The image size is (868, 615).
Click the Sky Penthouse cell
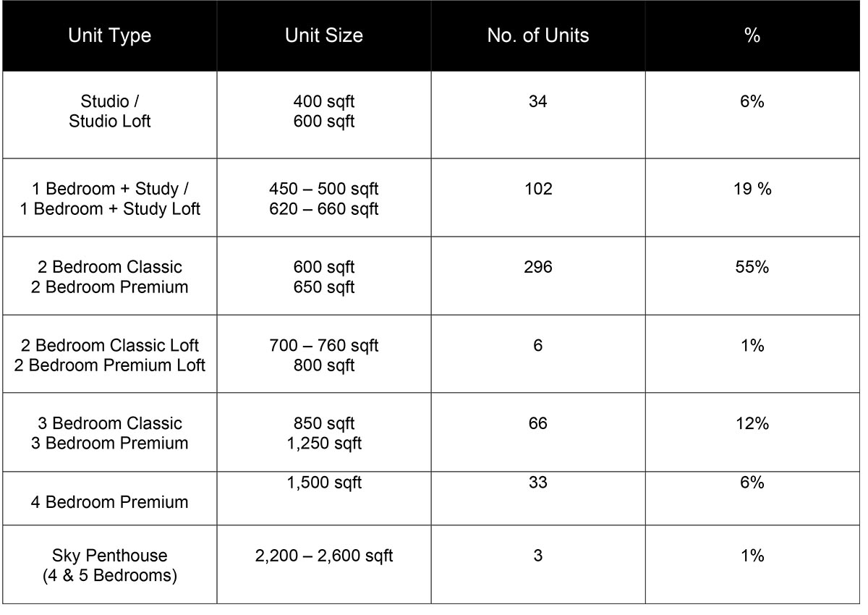click(109, 564)
